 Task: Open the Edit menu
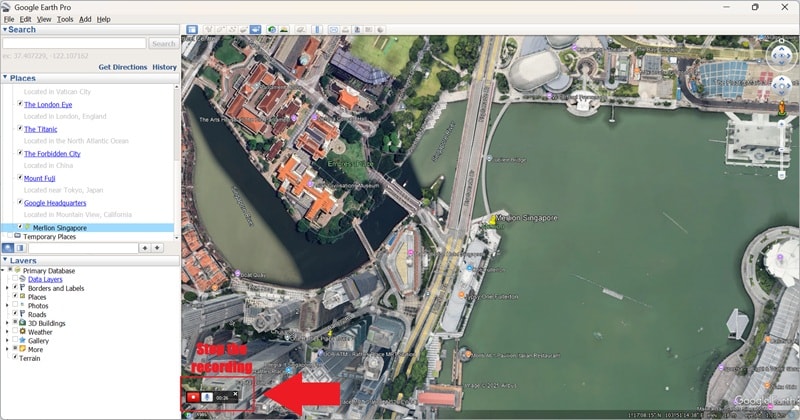click(x=26, y=19)
